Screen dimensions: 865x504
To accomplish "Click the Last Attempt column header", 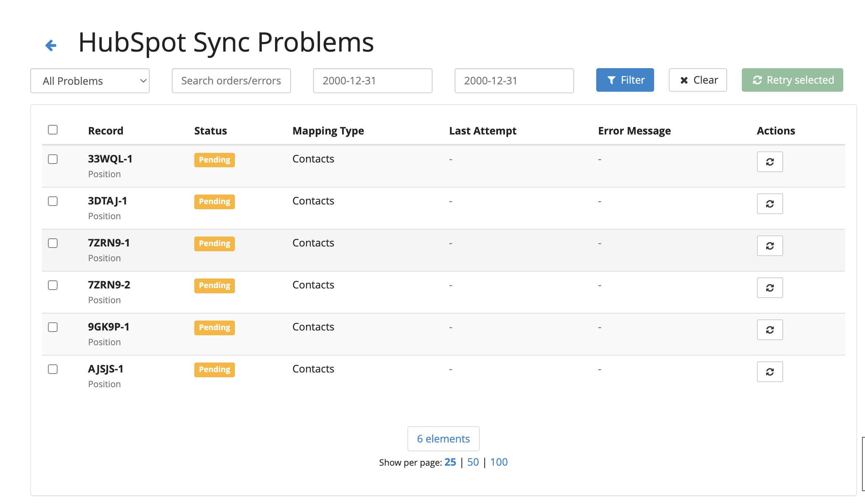I will (x=483, y=131).
